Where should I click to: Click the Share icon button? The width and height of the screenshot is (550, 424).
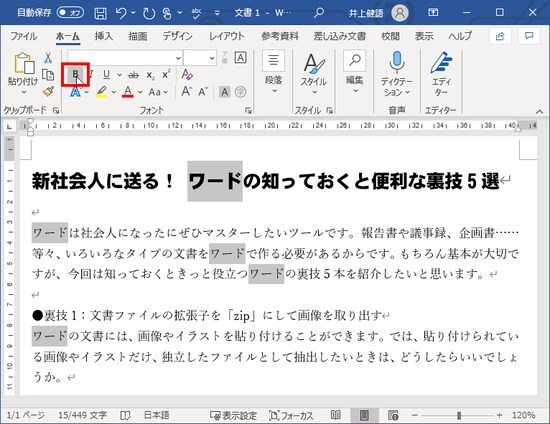click(500, 36)
